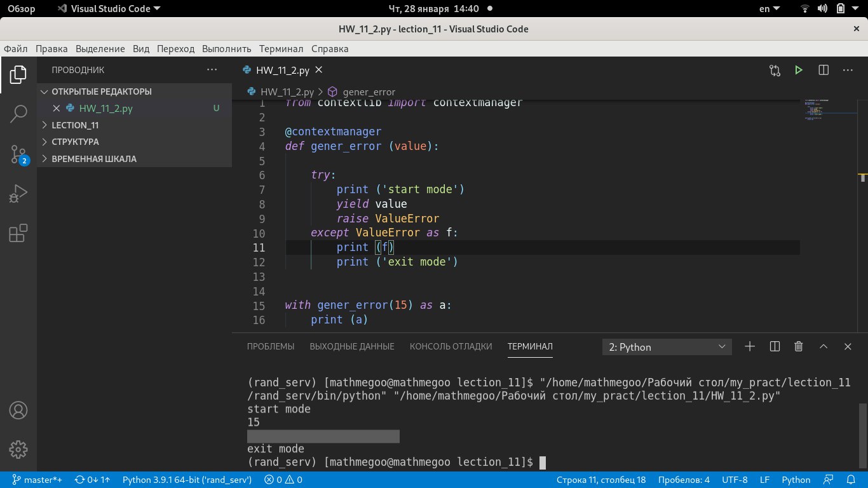Switch to the ПРОБЛЕМЫ panel tab

(270, 346)
